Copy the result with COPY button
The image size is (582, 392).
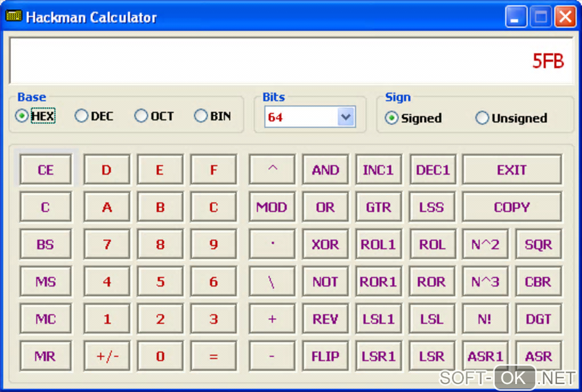(512, 207)
